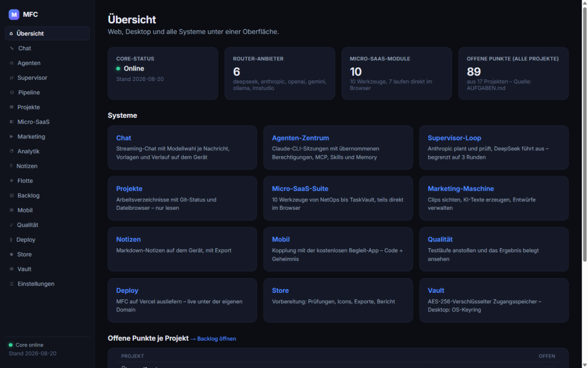Open Einstellungen in the sidebar
Image resolution: width=588 pixels, height=368 pixels.
click(47, 284)
